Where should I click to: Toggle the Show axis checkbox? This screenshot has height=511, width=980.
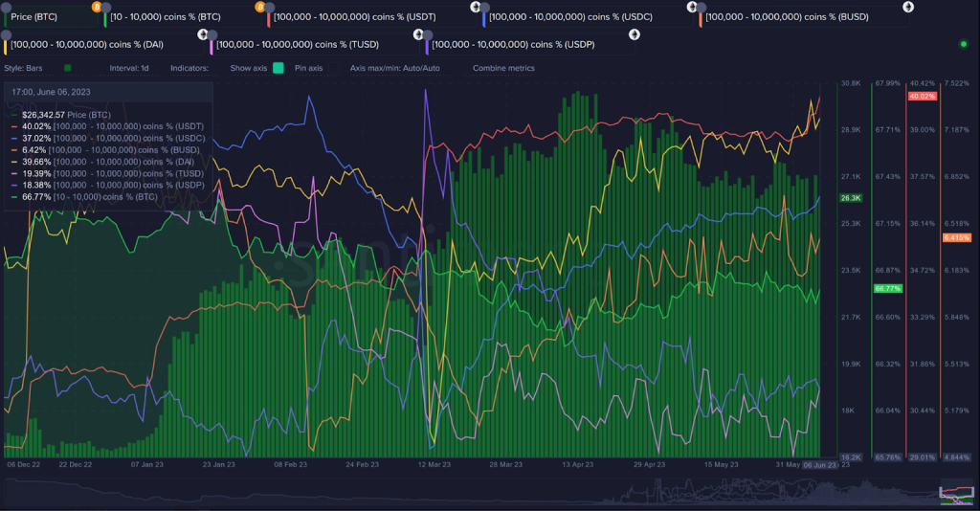point(278,68)
